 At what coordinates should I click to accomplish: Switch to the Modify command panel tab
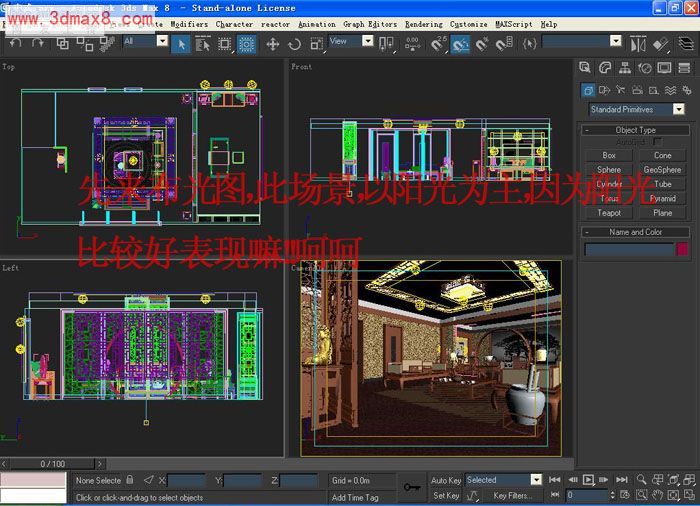click(x=604, y=67)
